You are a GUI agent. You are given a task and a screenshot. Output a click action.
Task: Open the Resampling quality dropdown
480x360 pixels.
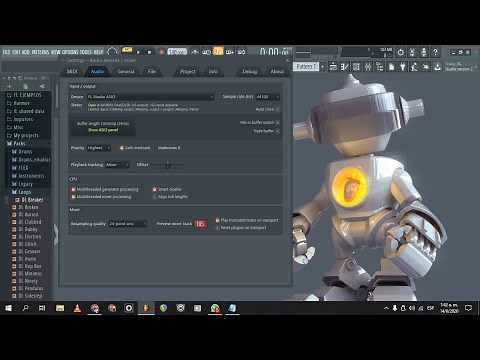[x=127, y=224]
